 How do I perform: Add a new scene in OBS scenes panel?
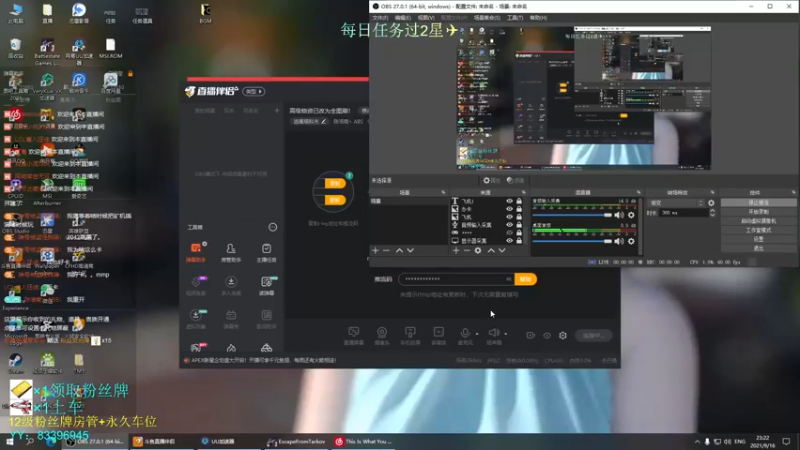[376, 251]
